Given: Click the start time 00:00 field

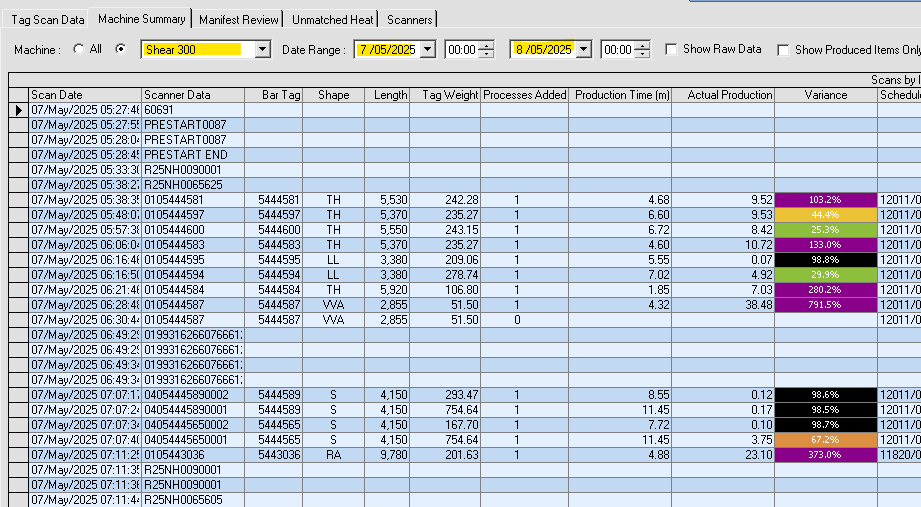Looking at the screenshot, I should (462, 50).
